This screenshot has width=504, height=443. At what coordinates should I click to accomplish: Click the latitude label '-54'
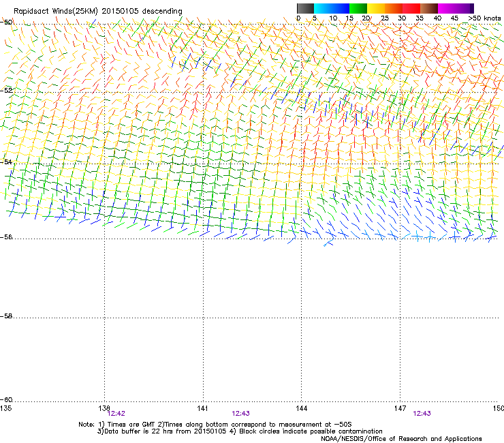coord(6,162)
